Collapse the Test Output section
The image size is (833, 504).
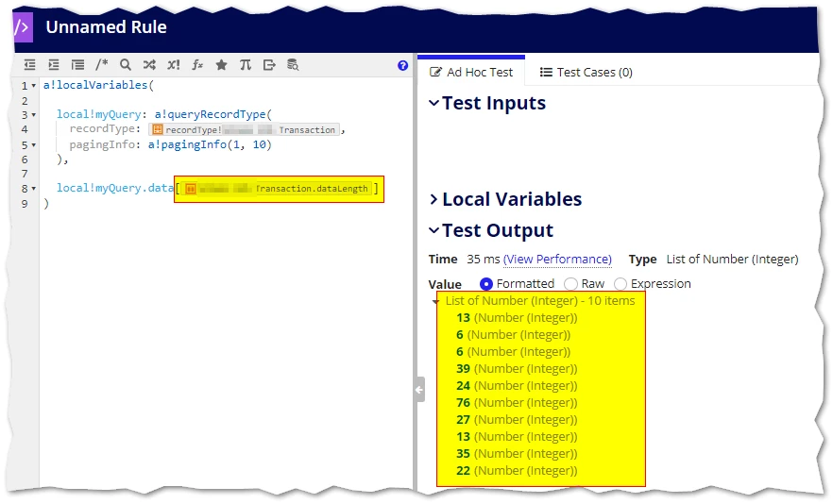[434, 230]
